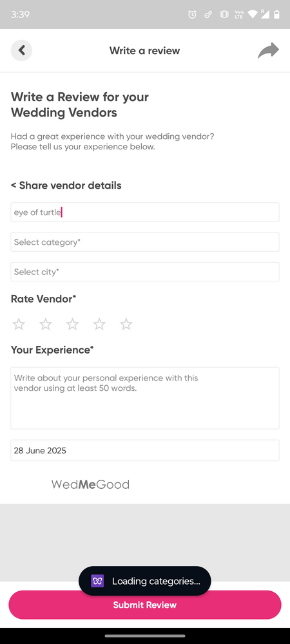Select the fourth rating star

pyautogui.click(x=99, y=325)
